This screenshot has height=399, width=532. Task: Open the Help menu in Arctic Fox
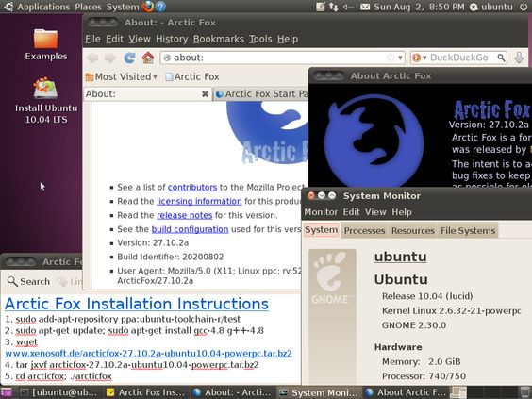pos(288,39)
